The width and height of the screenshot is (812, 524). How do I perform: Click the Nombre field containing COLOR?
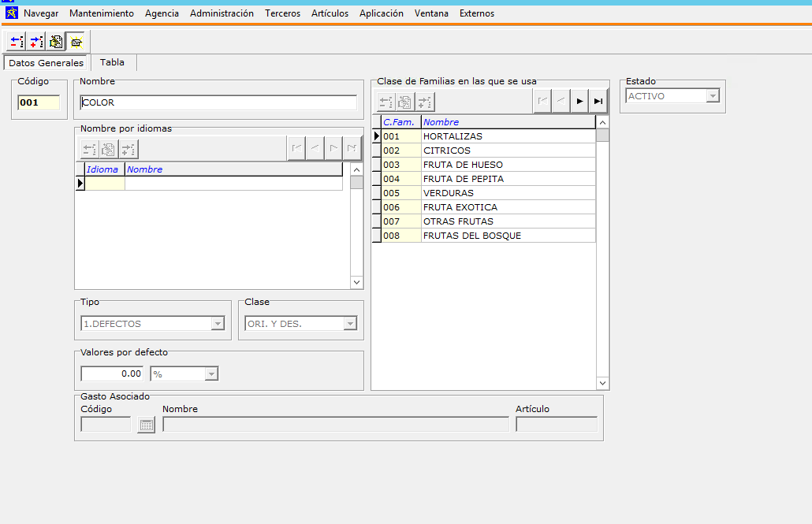tap(218, 102)
